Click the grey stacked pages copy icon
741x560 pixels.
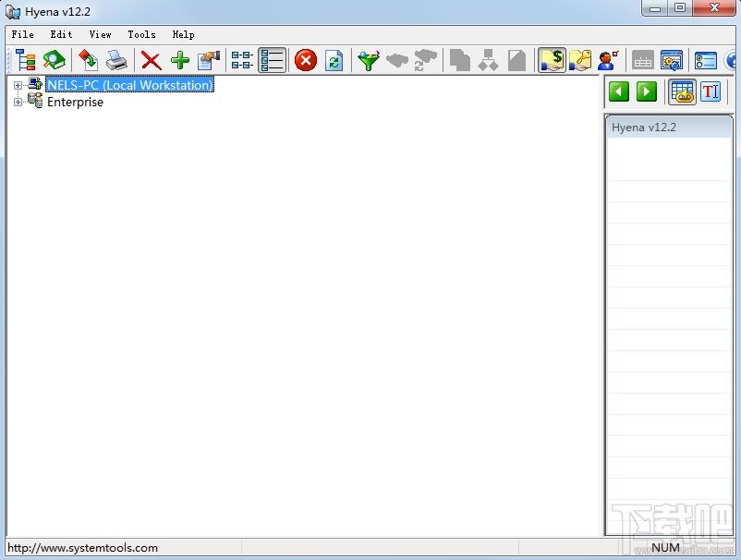point(460,60)
